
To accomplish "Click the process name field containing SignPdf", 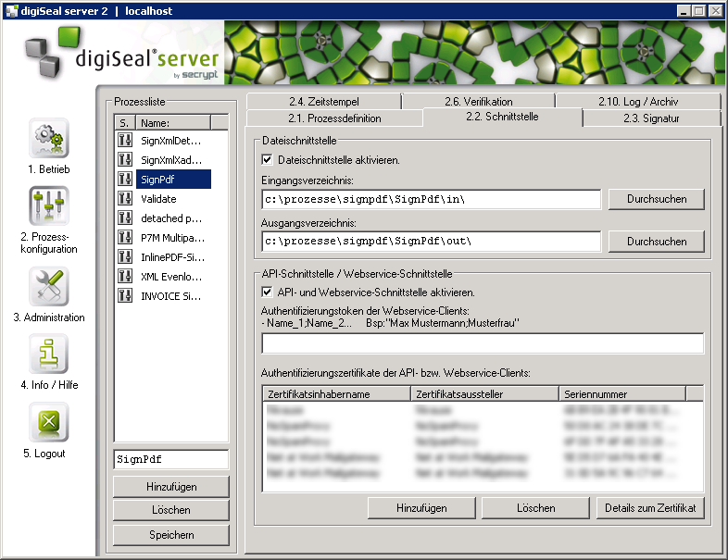I will click(x=171, y=459).
